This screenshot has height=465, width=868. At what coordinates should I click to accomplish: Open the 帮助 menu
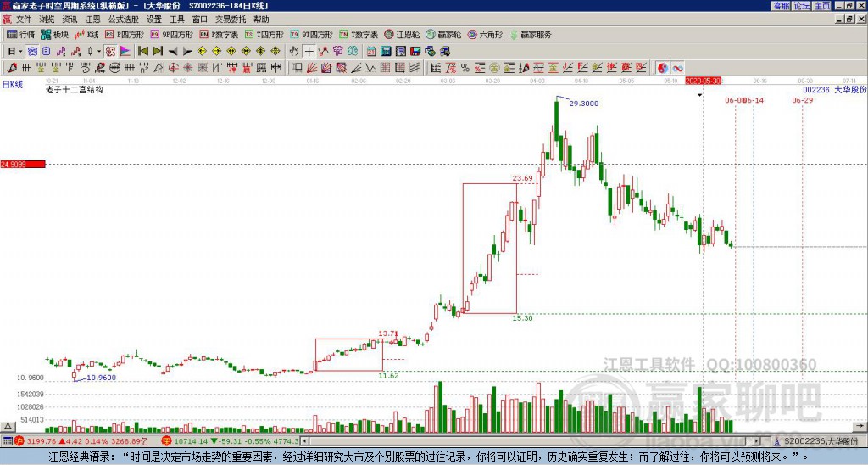pos(261,20)
